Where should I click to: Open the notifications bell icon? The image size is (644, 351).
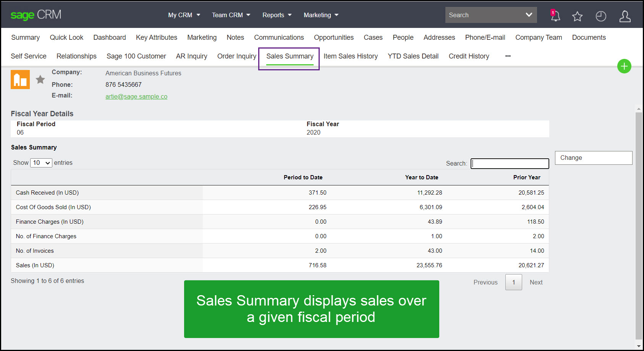pos(555,16)
